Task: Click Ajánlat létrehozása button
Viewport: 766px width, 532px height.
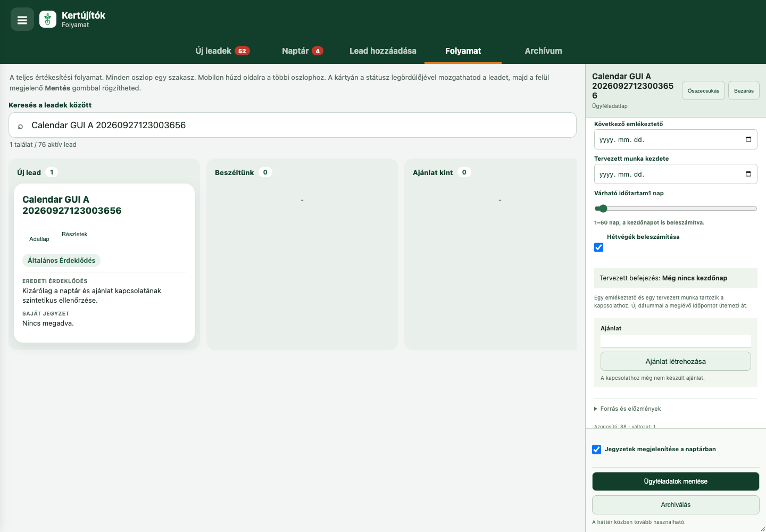Action: pos(676,361)
